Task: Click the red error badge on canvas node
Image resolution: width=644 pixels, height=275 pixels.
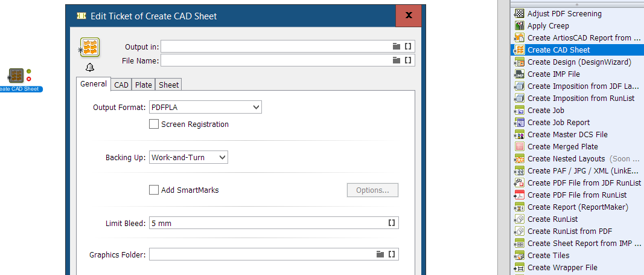Action: [29, 79]
